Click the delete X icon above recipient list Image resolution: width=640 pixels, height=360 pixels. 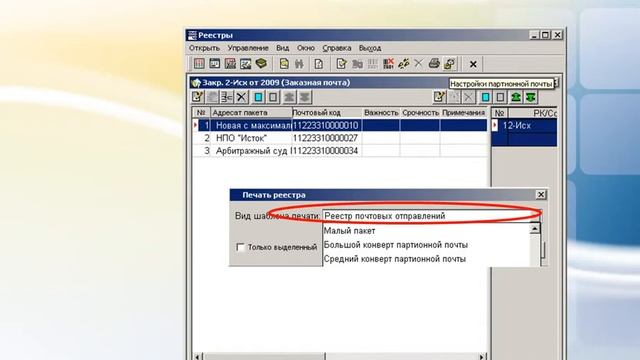point(242,97)
